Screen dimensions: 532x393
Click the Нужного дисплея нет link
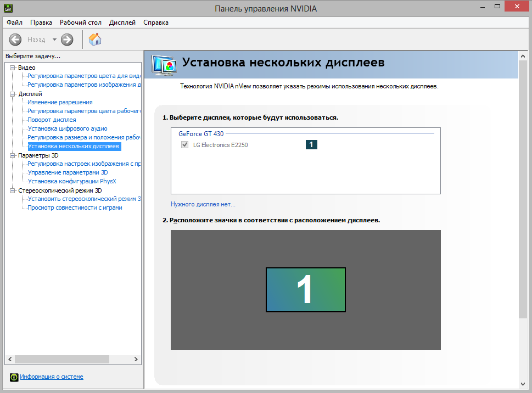(203, 205)
